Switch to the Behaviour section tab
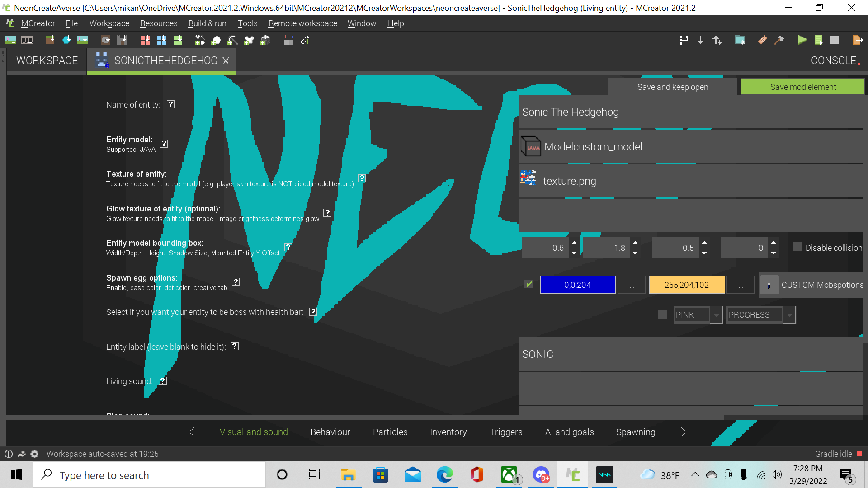Image resolution: width=868 pixels, height=488 pixels. [330, 432]
